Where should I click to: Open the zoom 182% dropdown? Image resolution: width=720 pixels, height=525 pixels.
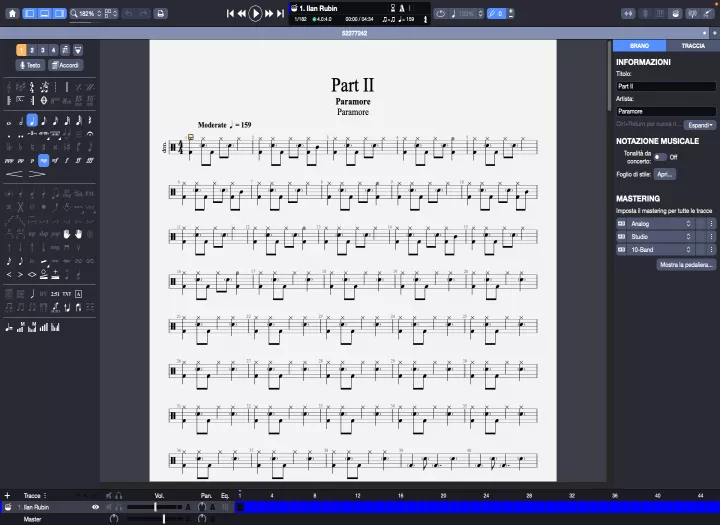(x=86, y=13)
